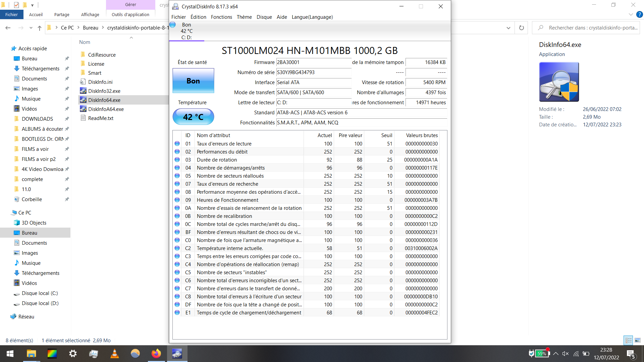Screen dimensions: 644x362
Task: Select Disque local (D:) in navigation pane
Action: (40, 303)
